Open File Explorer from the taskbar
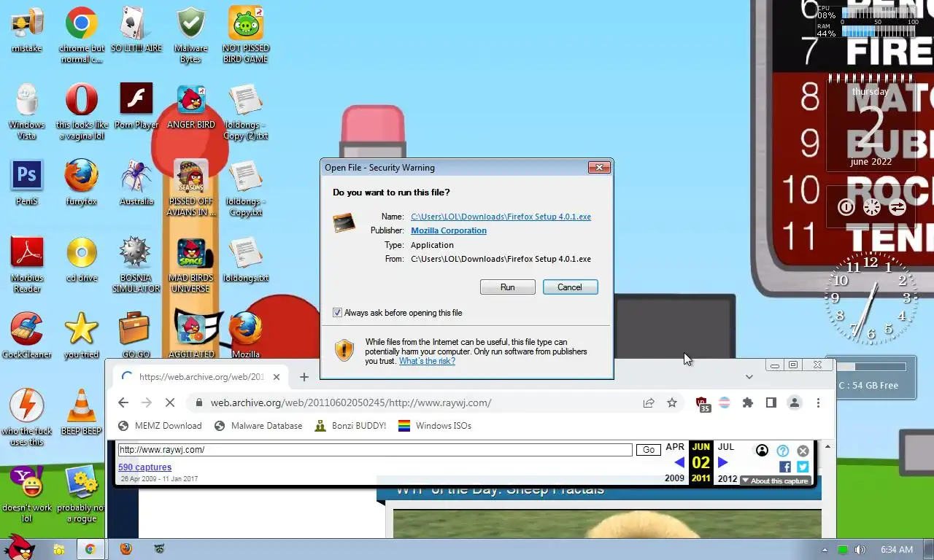Viewport: 934px width, 560px height. click(x=59, y=549)
